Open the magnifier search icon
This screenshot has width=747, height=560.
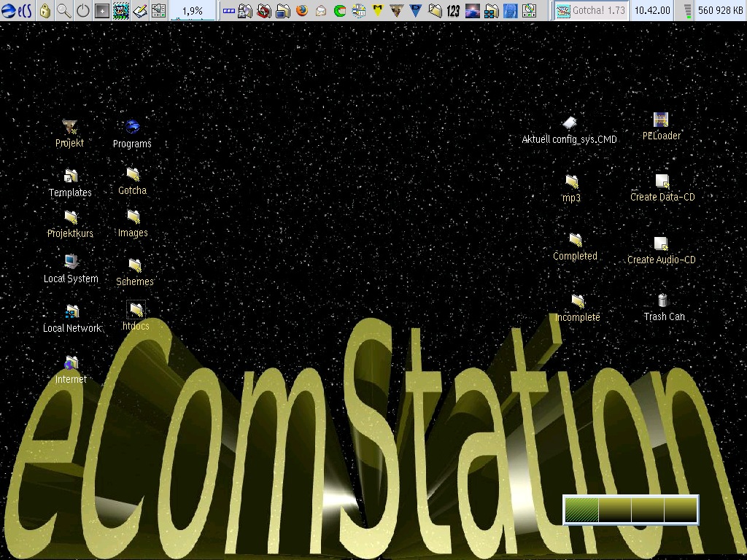tap(64, 11)
